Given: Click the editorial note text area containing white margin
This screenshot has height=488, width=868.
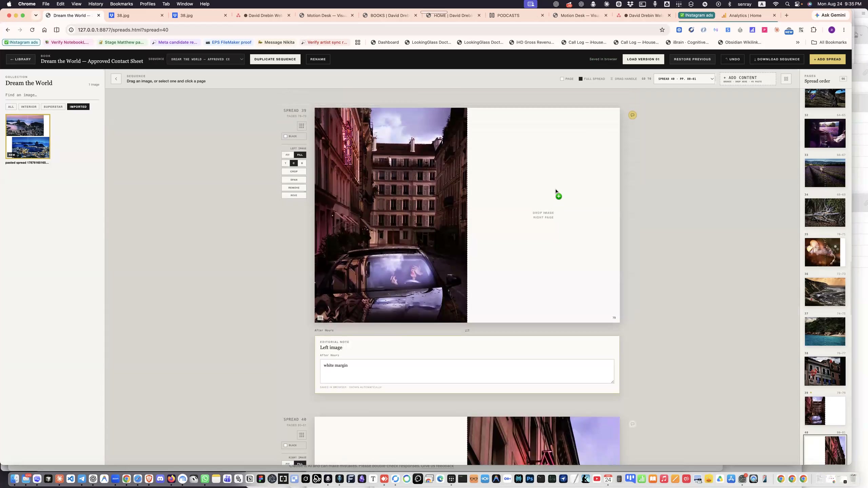Looking at the screenshot, I should click(467, 371).
